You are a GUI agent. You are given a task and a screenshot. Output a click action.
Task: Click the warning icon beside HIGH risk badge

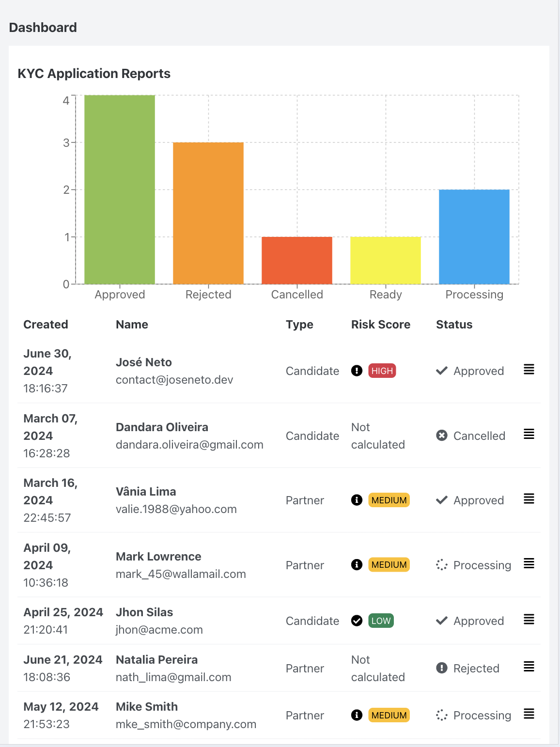click(x=357, y=371)
